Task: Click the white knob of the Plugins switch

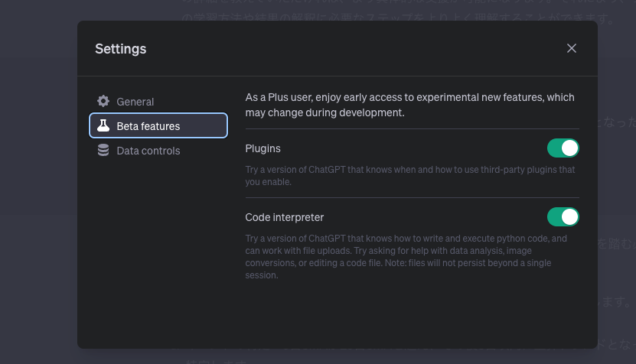Action: pyautogui.click(x=569, y=148)
